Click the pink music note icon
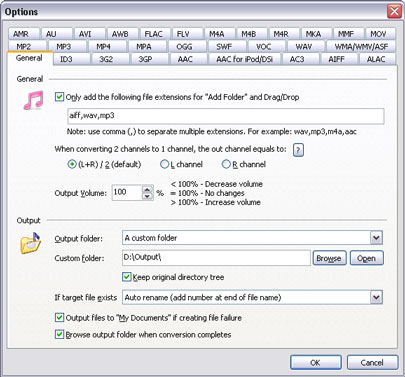This screenshot has height=377, width=405. [x=33, y=100]
